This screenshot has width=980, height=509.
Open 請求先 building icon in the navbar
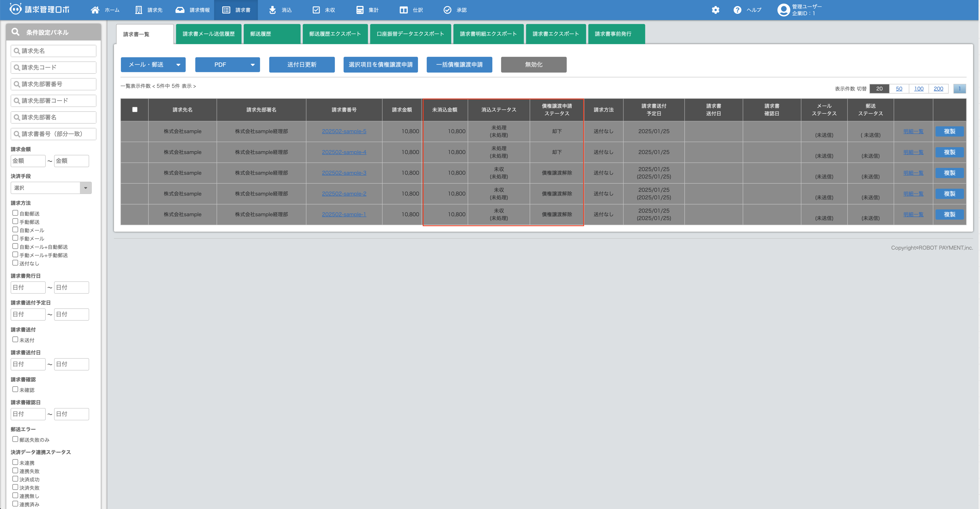(138, 10)
